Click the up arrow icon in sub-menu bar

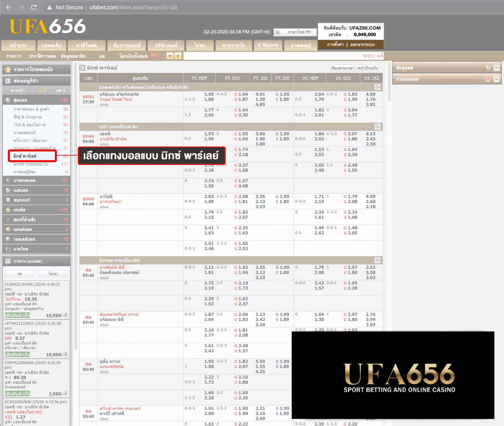click(178, 56)
